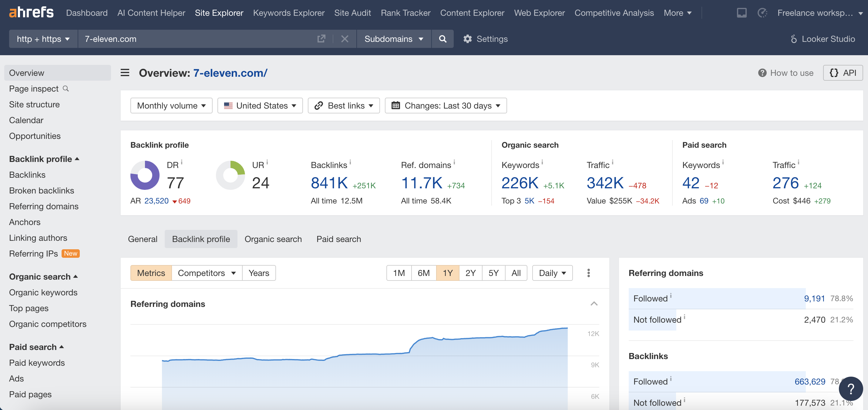The image size is (868, 410).
Task: Open the Competitors dropdown
Action: (207, 273)
